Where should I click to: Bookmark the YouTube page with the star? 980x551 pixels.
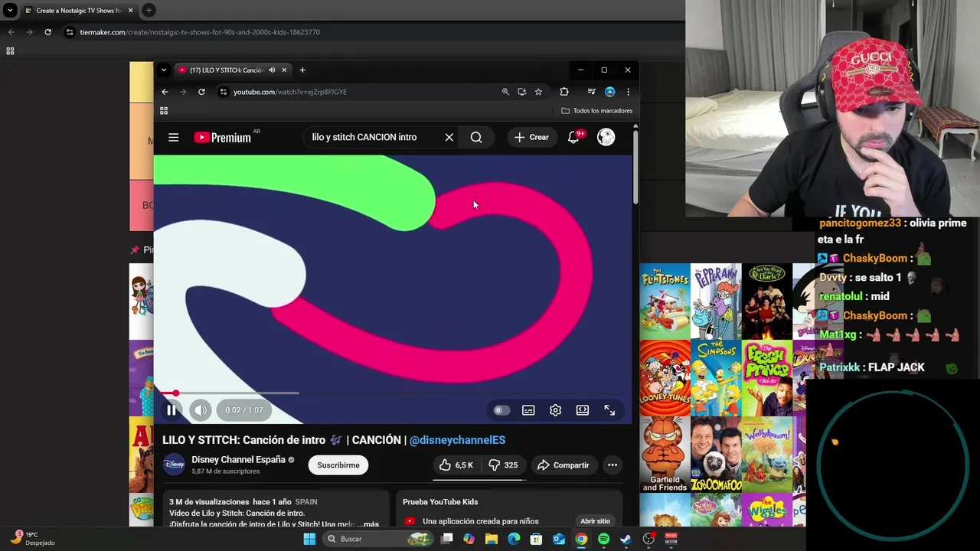click(538, 92)
